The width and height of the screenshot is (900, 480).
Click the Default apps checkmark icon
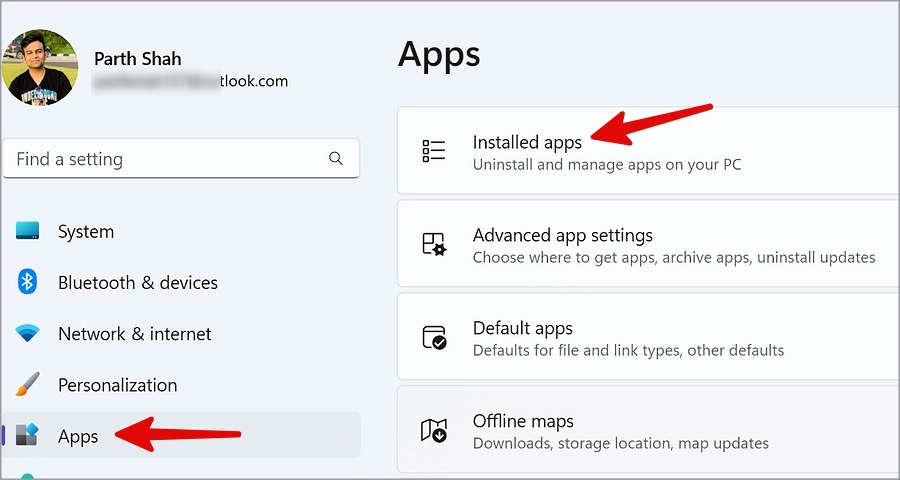434,337
